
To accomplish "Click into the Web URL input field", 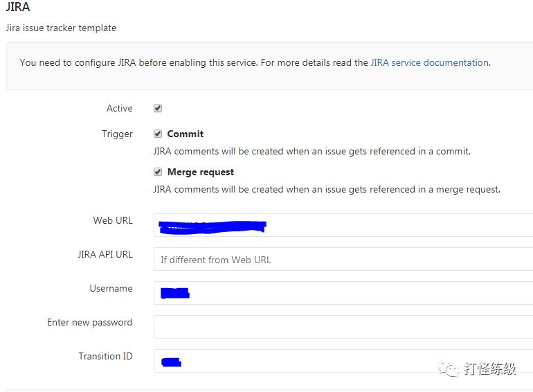I will pos(343,225).
